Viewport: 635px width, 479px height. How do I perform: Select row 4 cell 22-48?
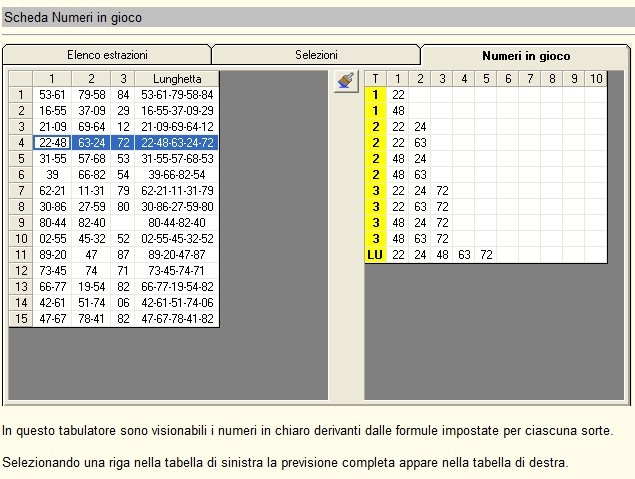click(53, 143)
